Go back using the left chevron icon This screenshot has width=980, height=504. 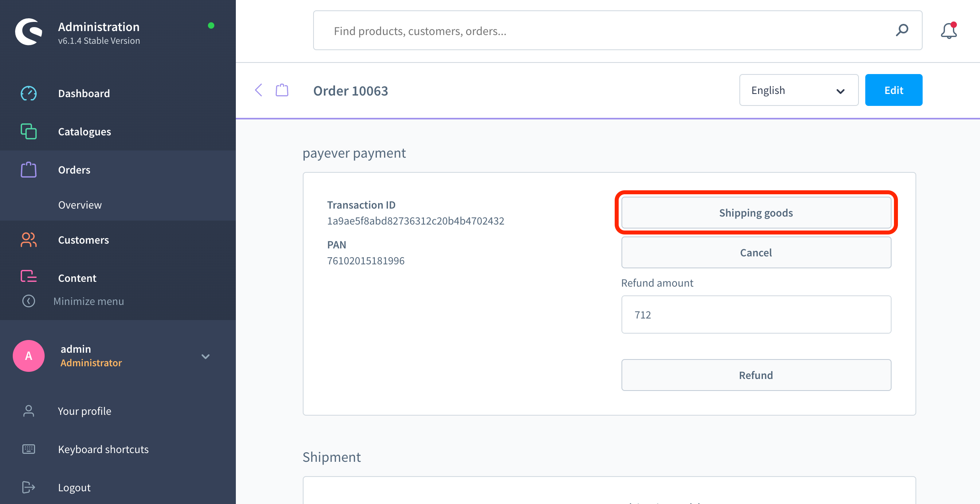[x=259, y=90]
